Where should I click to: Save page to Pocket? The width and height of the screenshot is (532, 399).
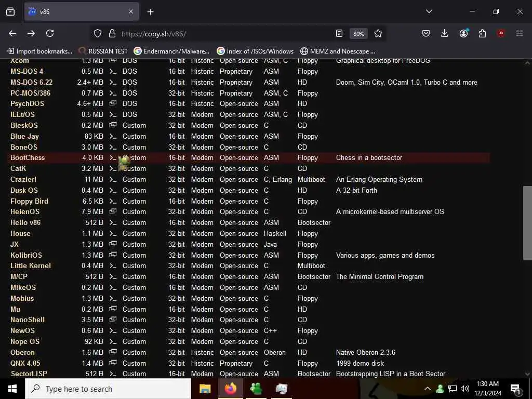pyautogui.click(x=426, y=33)
